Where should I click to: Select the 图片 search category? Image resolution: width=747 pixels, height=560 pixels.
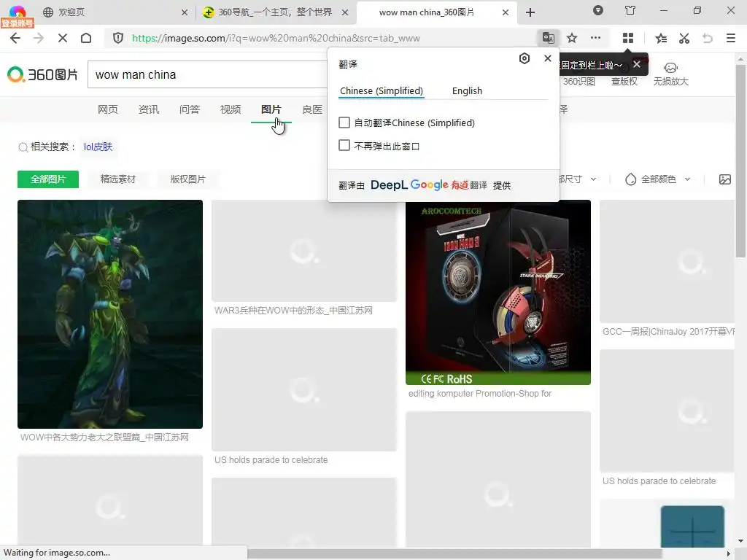point(271,109)
